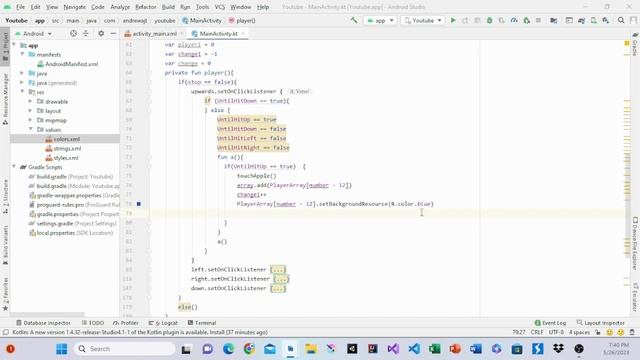Toggle the Structure tool window side button
This screenshot has width=640, height=360.
pyautogui.click(x=5, y=197)
